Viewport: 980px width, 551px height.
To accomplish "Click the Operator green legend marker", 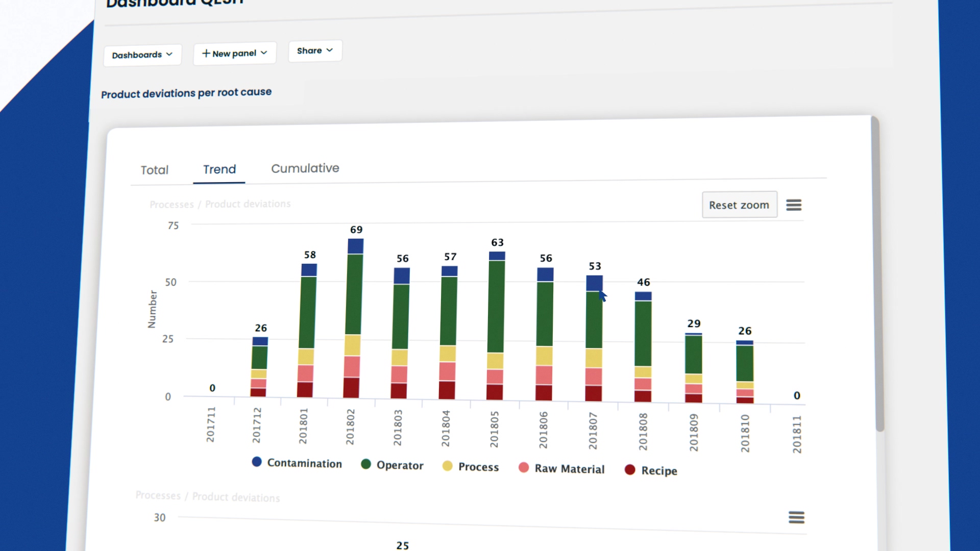I will (x=365, y=465).
